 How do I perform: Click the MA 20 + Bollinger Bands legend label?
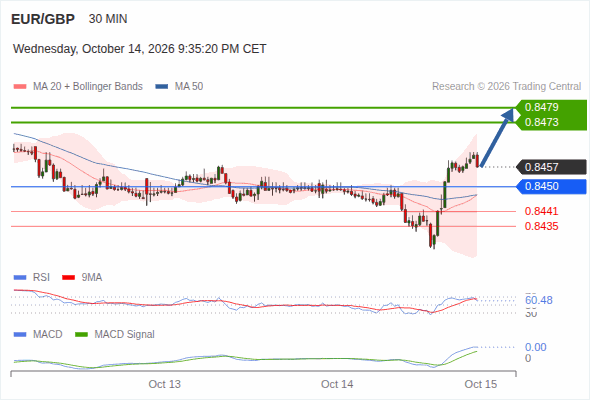[88, 87]
